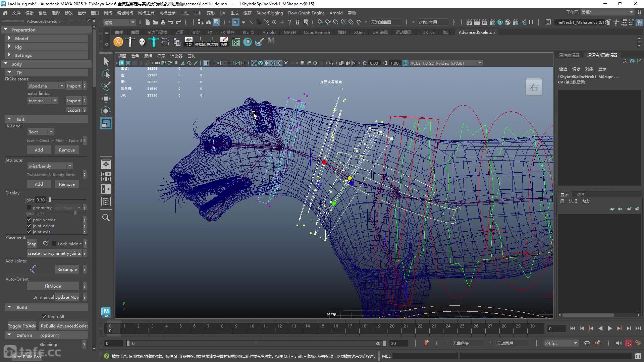Click the FitMode button
Screen dimensions: 644x362
coord(53,286)
